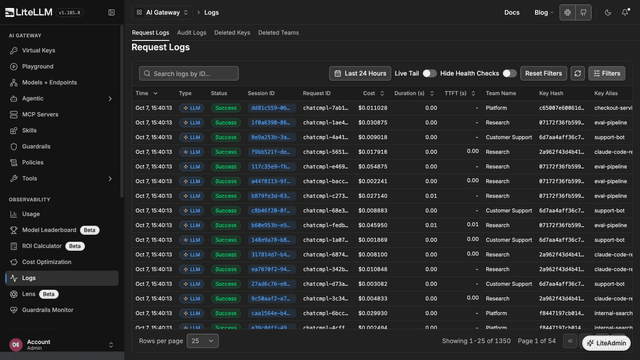The height and width of the screenshot is (360, 640).
Task: Click the sidebar vertical scrollbar
Action: coord(122,111)
